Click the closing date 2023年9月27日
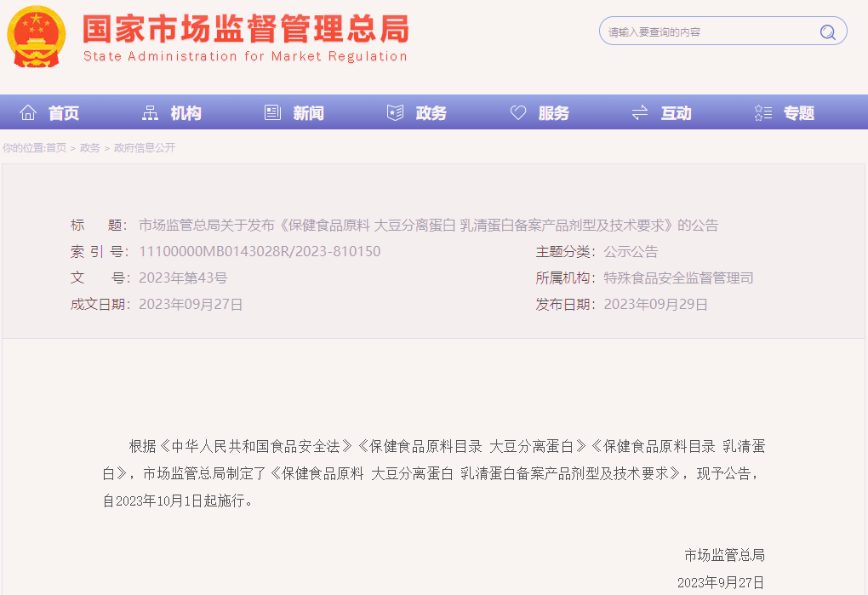This screenshot has height=595, width=868. 721,582
